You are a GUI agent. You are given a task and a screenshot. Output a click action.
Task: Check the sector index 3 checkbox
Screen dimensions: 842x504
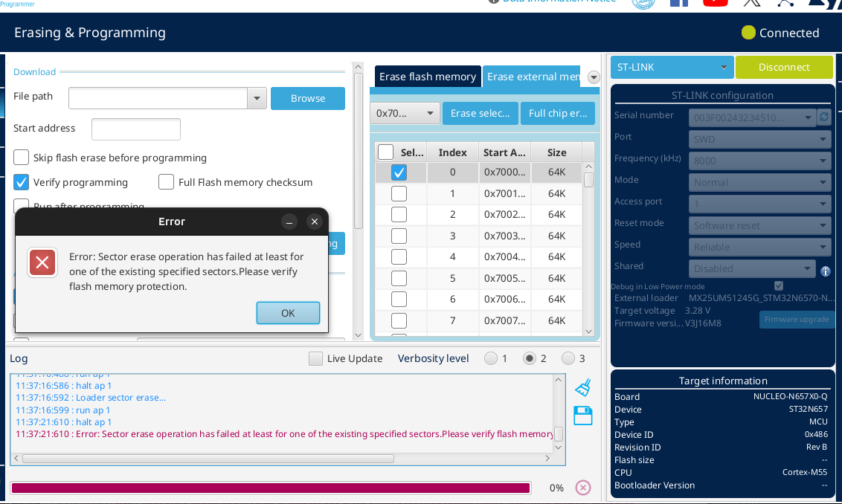[x=399, y=236]
